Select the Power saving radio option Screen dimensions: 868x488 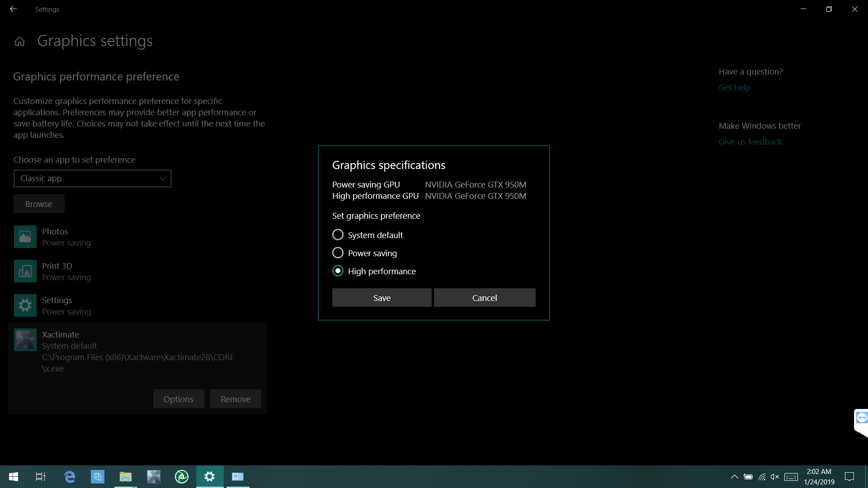[338, 253]
